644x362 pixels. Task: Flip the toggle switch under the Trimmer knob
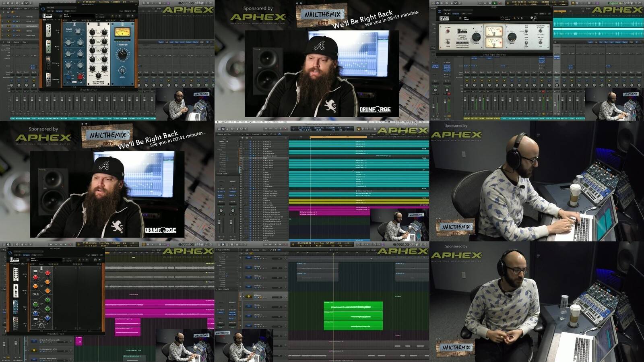(x=122, y=71)
